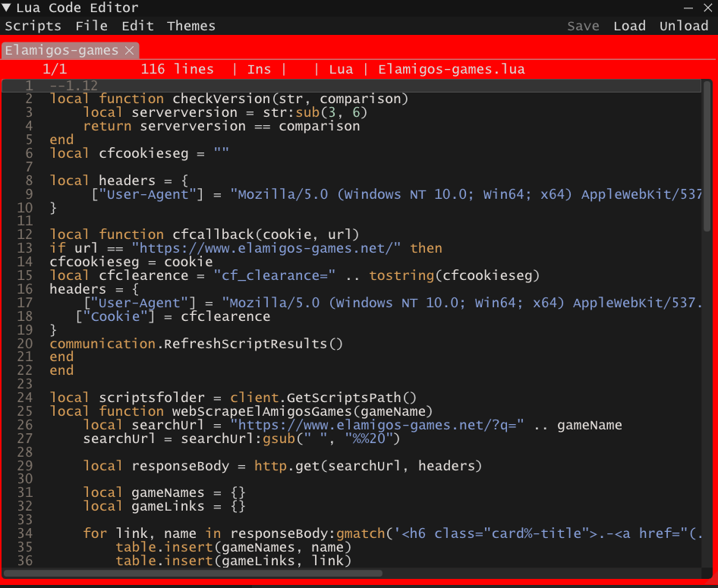This screenshot has height=588, width=718.
Task: Click 'gameLinks' on line 32
Action: pyautogui.click(x=168, y=507)
